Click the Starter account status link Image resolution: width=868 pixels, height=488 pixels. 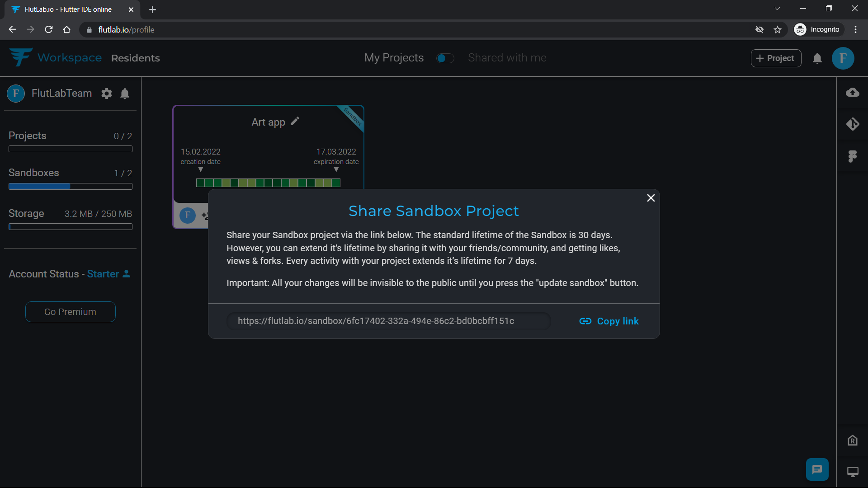[108, 274]
